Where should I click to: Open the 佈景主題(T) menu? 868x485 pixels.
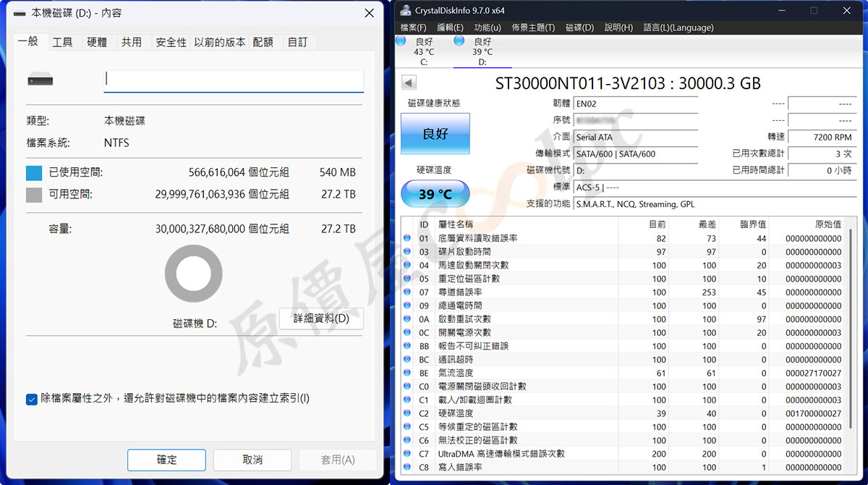533,28
